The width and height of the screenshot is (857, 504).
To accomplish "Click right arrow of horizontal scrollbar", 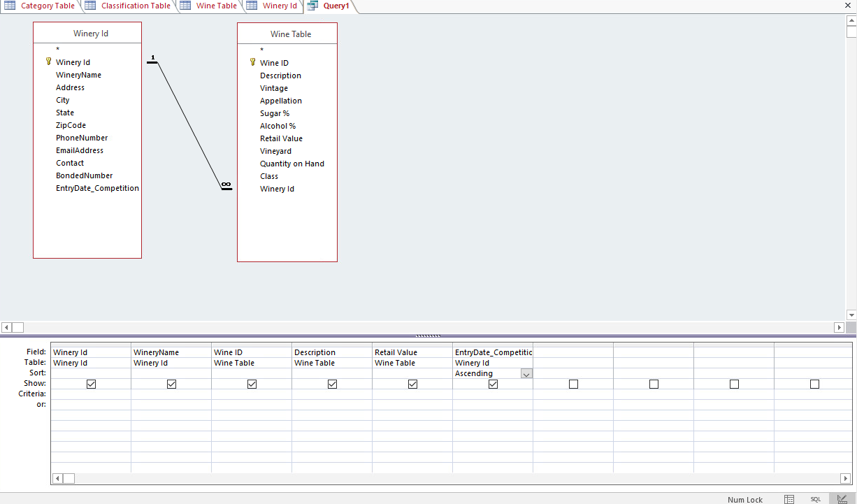I will click(840, 326).
